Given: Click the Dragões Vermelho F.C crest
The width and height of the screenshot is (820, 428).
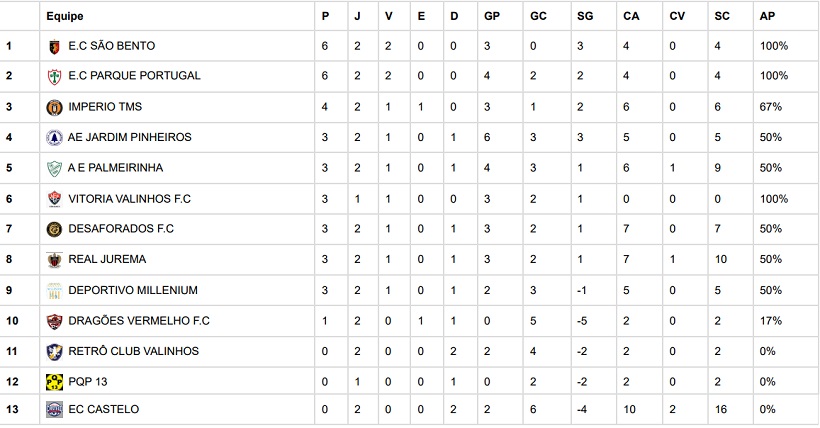Looking at the screenshot, I should point(54,321).
